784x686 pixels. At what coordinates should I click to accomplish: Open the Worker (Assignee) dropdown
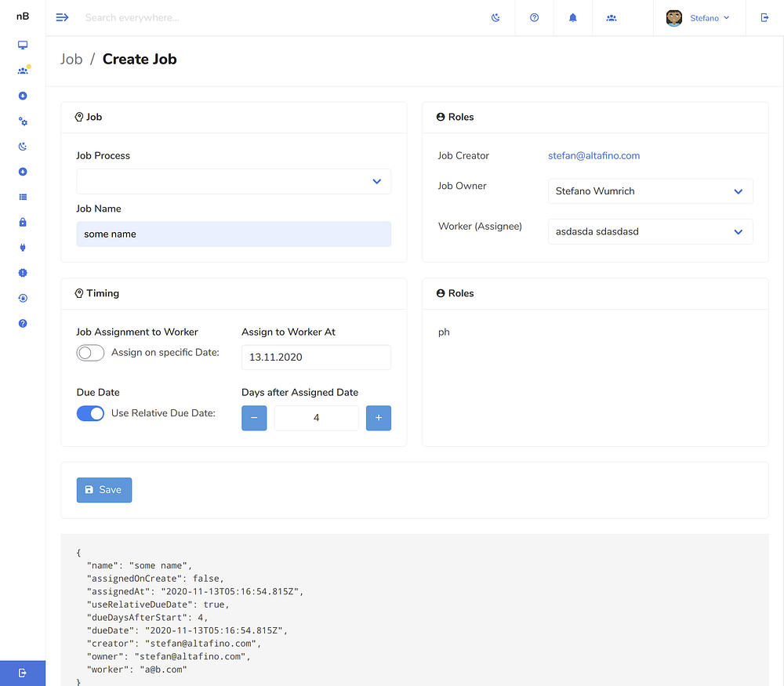click(650, 232)
